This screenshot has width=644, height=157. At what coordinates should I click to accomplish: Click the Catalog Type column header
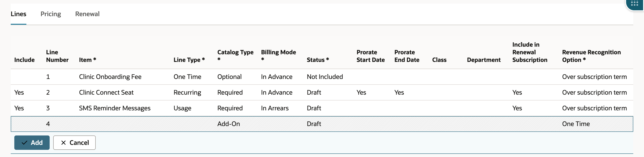235,56
